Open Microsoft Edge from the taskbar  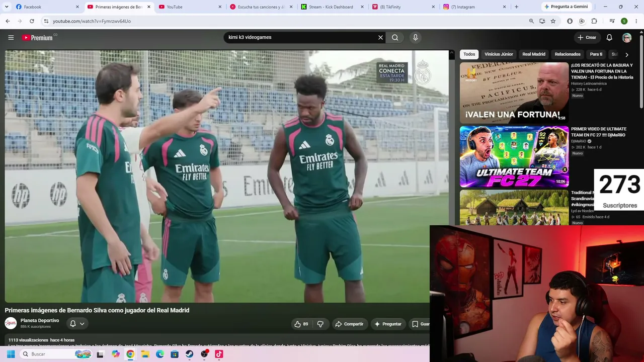[x=160, y=354]
